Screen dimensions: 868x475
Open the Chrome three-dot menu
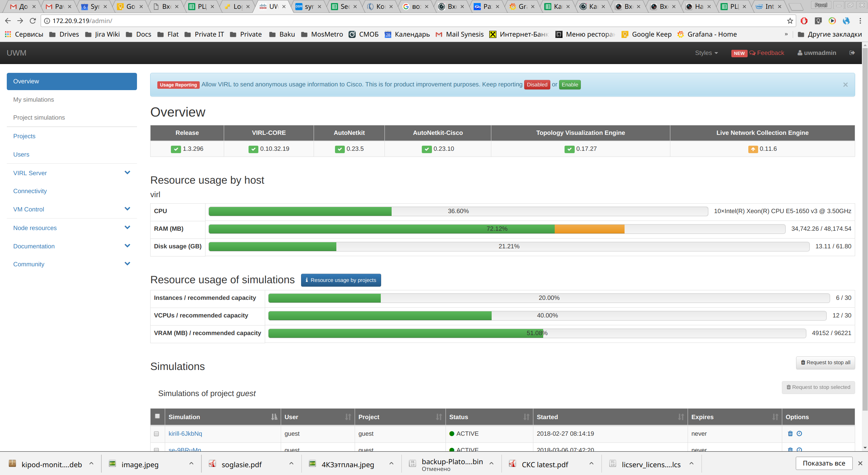[860, 21]
